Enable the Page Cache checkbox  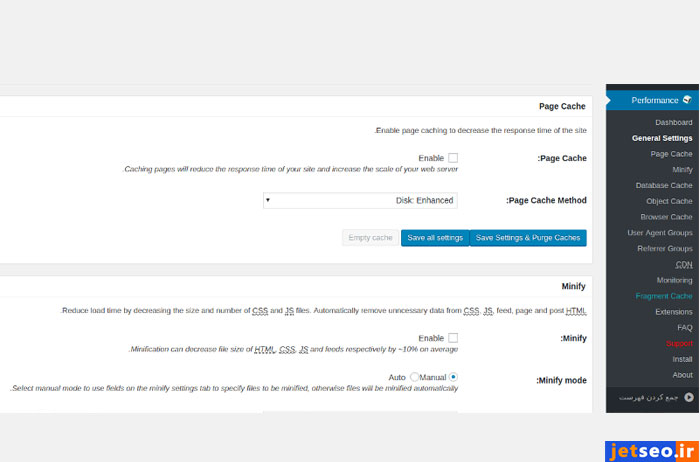[453, 158]
